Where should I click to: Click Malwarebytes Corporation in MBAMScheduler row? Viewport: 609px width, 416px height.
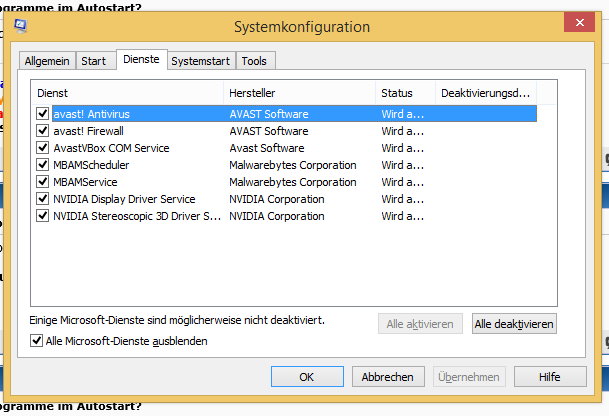point(293,165)
